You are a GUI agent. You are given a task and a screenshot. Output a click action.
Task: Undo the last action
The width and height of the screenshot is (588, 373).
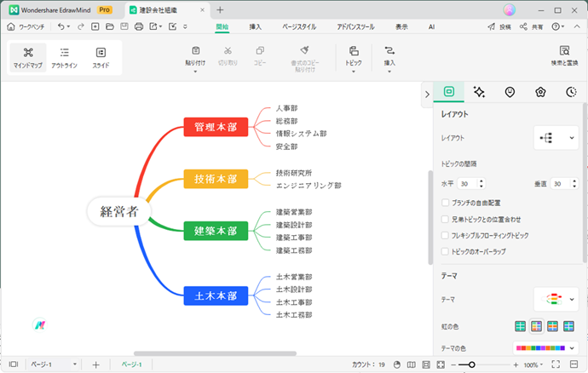pyautogui.click(x=61, y=26)
